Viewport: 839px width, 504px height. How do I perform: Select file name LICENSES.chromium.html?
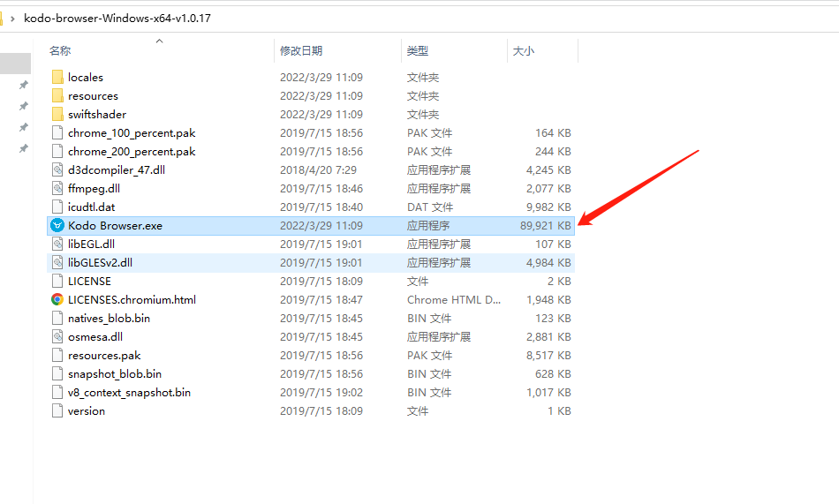click(x=132, y=299)
